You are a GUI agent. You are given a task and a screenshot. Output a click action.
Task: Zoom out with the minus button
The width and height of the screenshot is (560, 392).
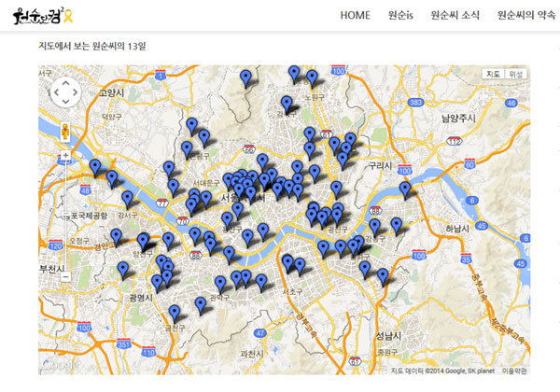(66, 276)
